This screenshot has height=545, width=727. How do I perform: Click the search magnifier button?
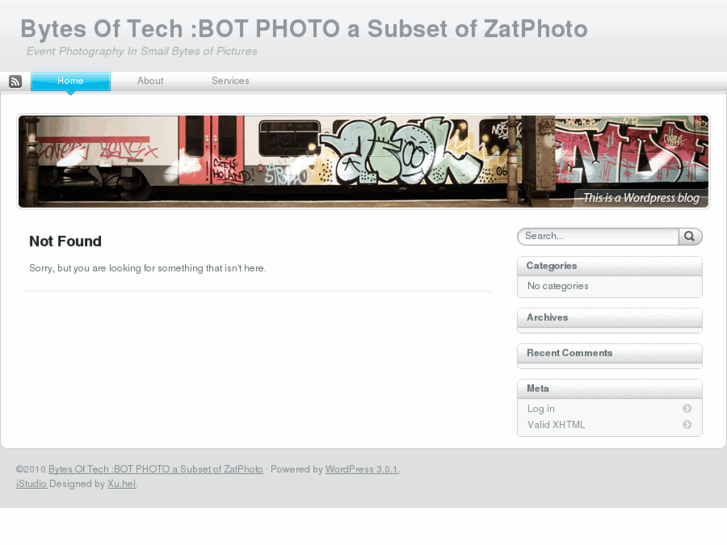pyautogui.click(x=690, y=237)
